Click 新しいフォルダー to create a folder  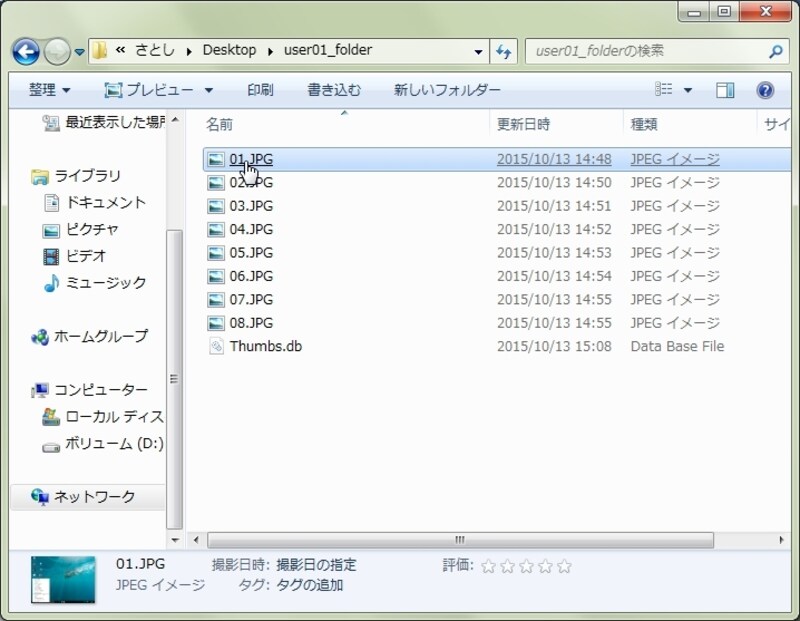click(x=447, y=90)
